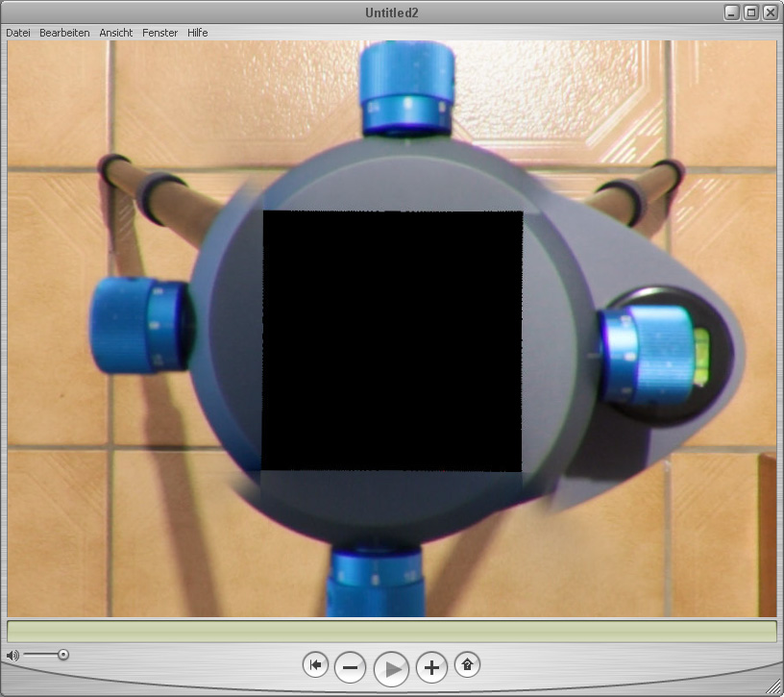Open the Datei menu
Screen dimensions: 784x697
point(18,33)
